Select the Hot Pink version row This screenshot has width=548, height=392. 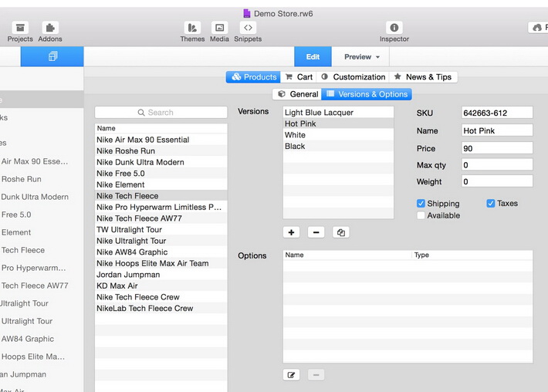coord(338,123)
